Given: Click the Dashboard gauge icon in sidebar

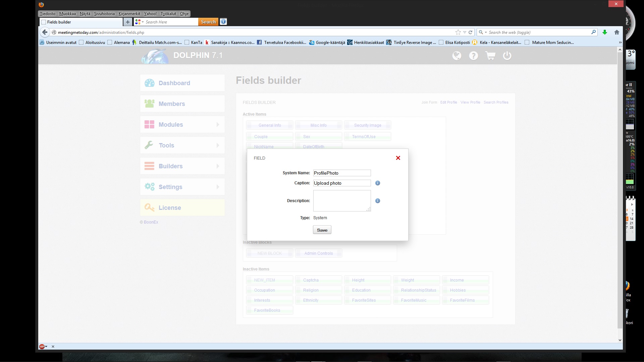Looking at the screenshot, I should pos(149,83).
